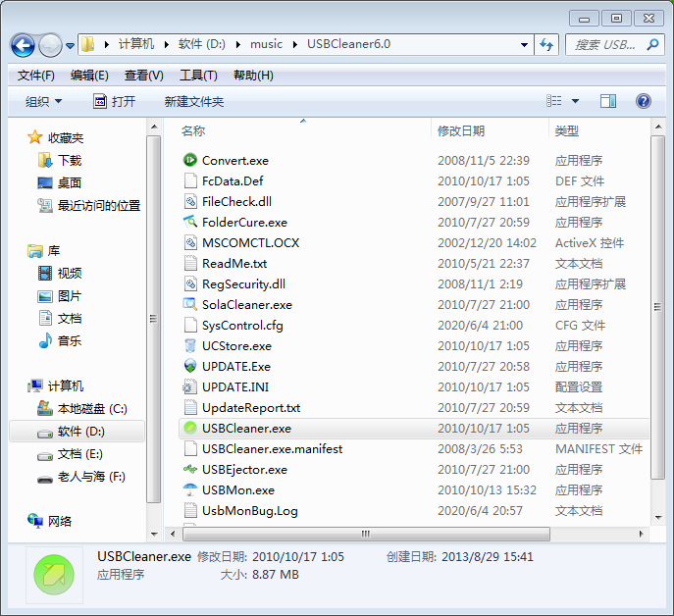Click the USBMon.exe umbrella icon

(190, 490)
